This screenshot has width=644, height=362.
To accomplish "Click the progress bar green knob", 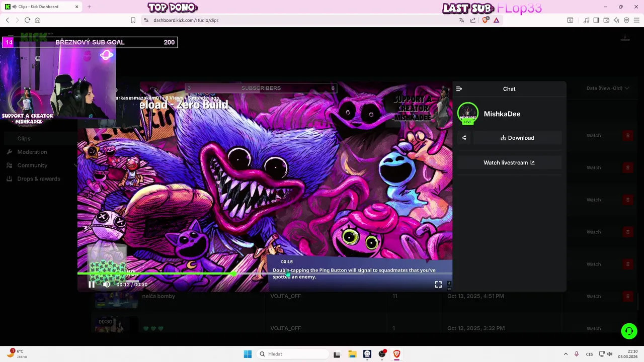I will [x=235, y=274].
